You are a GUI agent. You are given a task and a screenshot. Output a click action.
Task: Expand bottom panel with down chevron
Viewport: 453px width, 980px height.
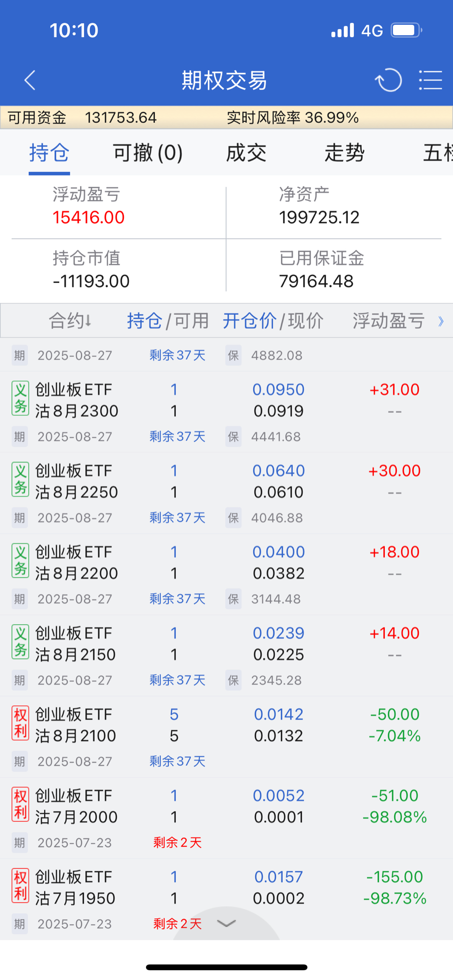point(226,923)
